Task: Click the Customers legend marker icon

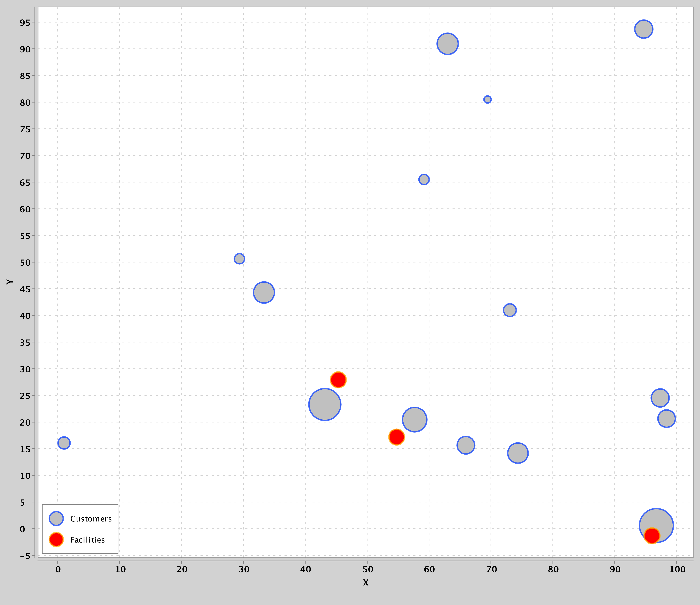Action: point(56,519)
